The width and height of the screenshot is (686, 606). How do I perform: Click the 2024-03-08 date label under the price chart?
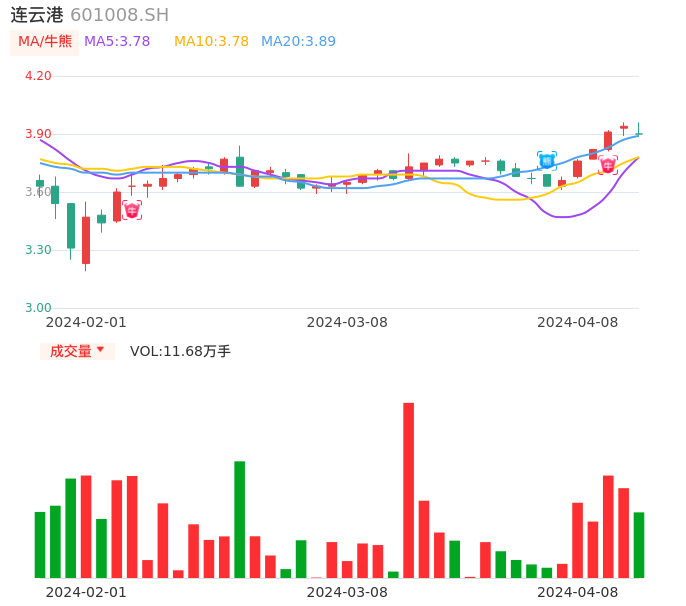point(347,322)
